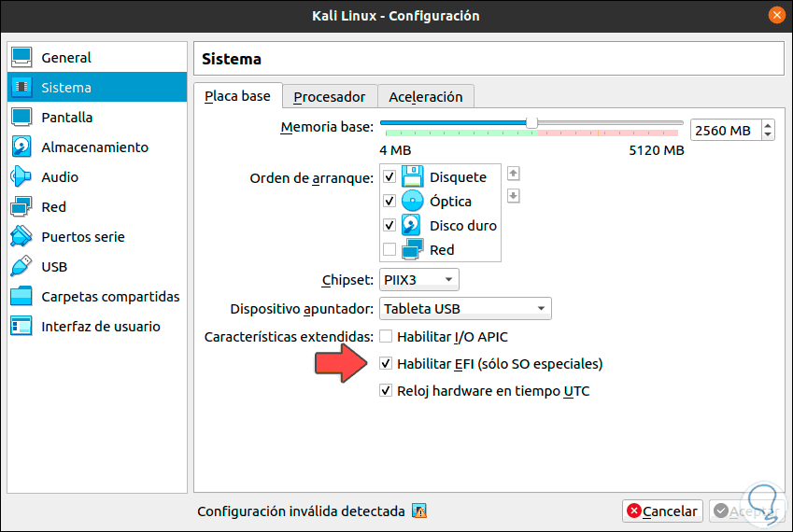Select the Audio label in the sidebar
Screen dimensions: 793x532
(x=60, y=176)
